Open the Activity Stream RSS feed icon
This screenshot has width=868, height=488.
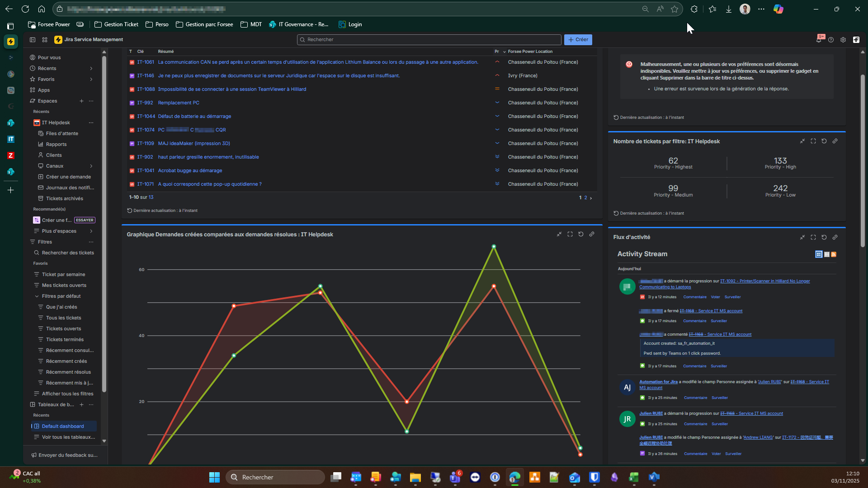834,254
